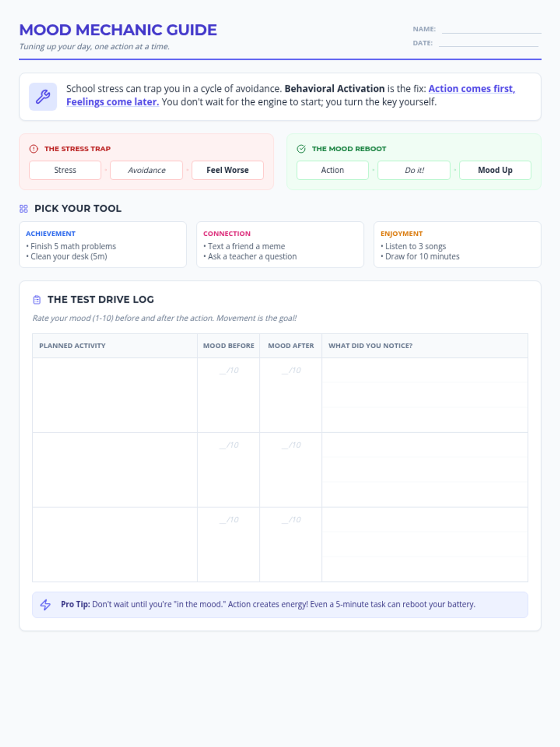Click the Test Drive Log clipboard icon

(37, 300)
